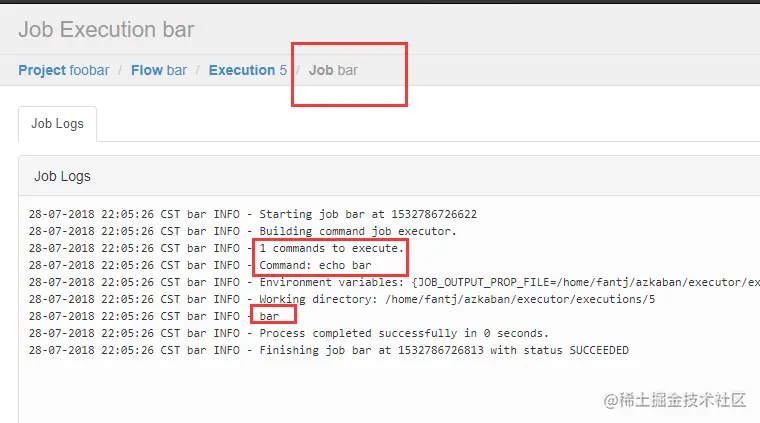This screenshot has height=423, width=760.
Task: Open the Flow bar breadcrumb link
Action: click(159, 70)
